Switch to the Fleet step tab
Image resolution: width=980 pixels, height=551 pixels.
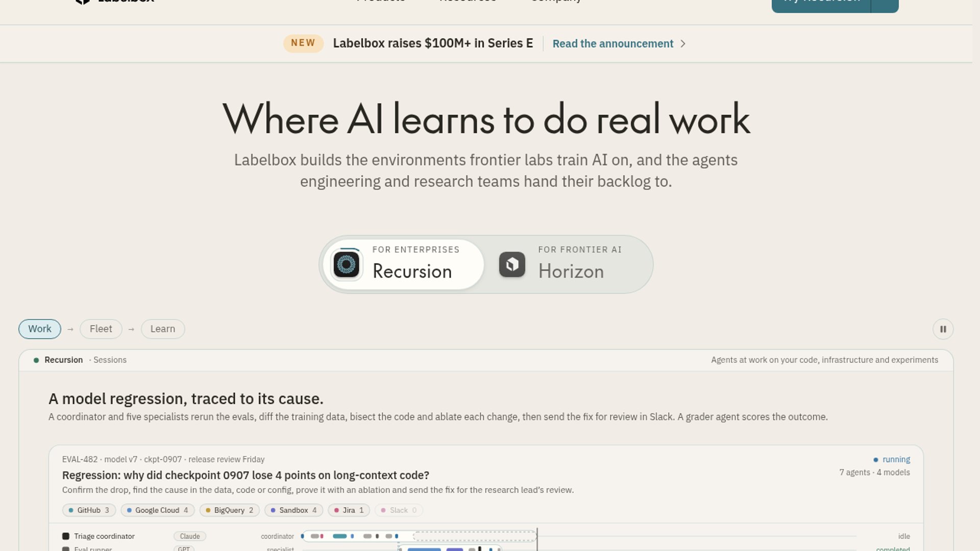(x=101, y=329)
